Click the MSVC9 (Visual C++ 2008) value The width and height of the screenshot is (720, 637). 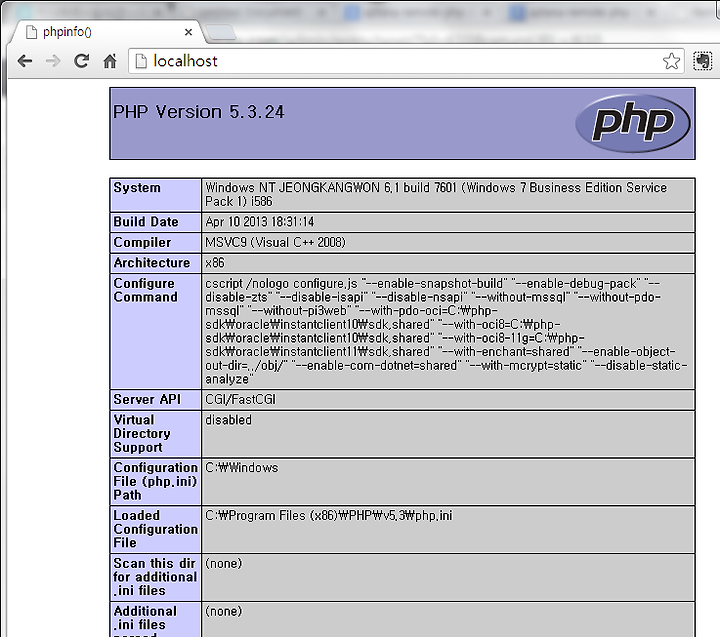(275, 242)
